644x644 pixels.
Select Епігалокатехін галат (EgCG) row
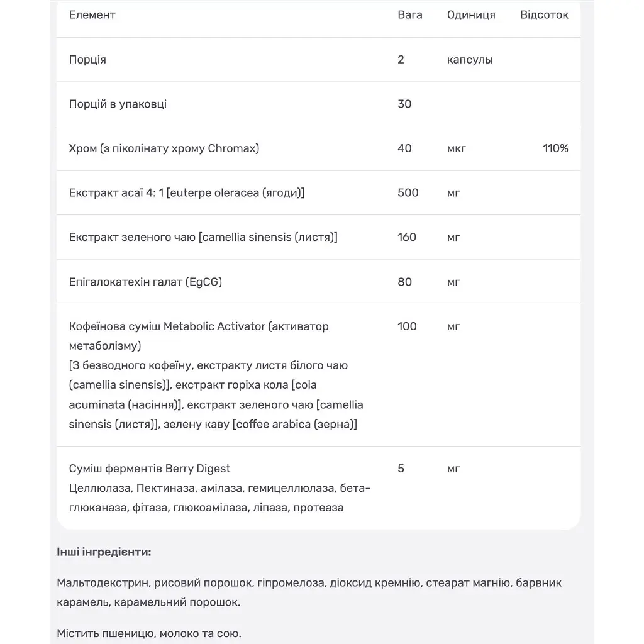coord(318,282)
